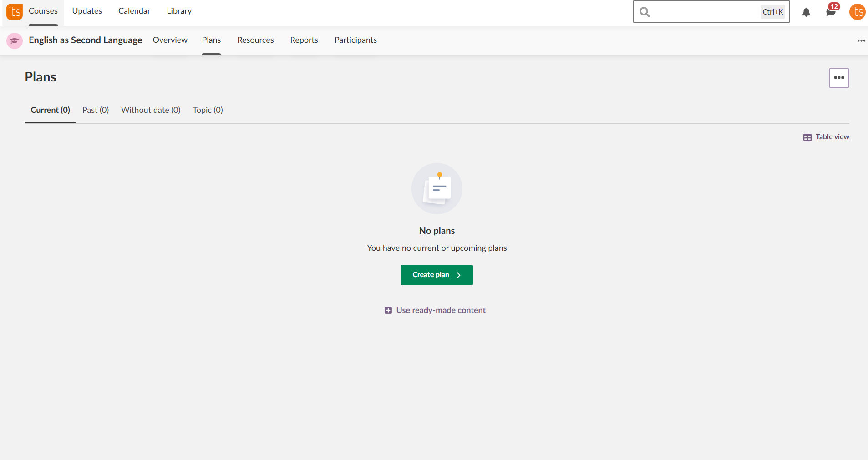Click the plus icon beside ready-made content
This screenshot has width=868, height=460.
pyautogui.click(x=388, y=310)
